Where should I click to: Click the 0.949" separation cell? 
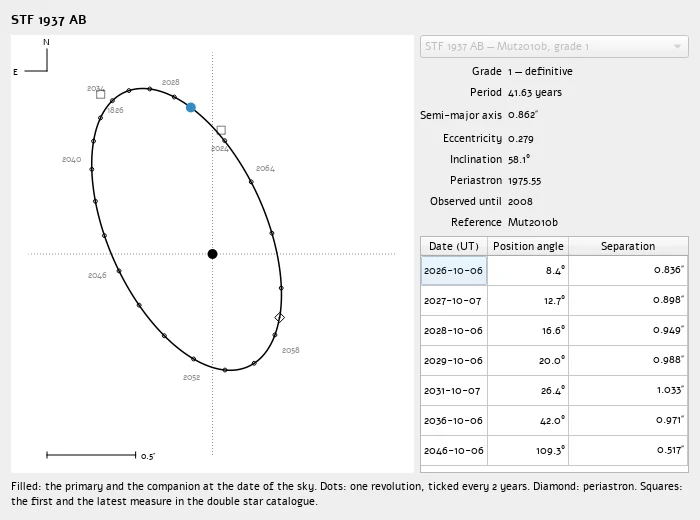click(x=628, y=331)
